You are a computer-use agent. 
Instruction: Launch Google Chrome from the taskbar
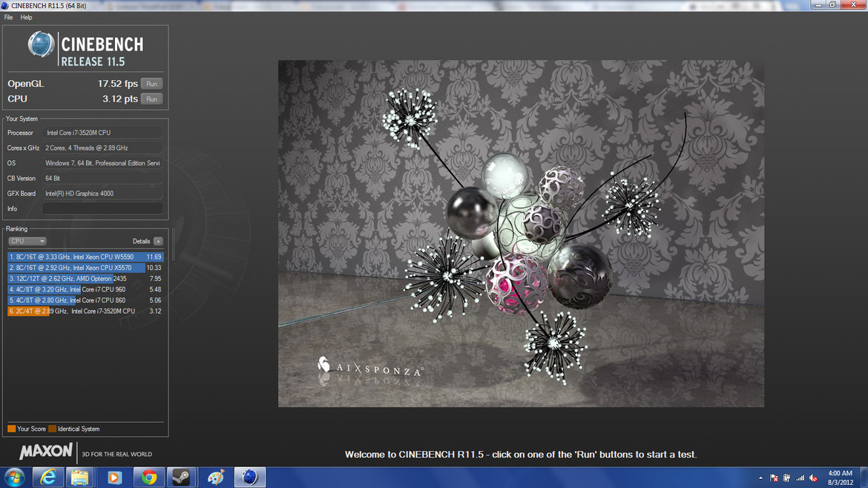pyautogui.click(x=148, y=477)
